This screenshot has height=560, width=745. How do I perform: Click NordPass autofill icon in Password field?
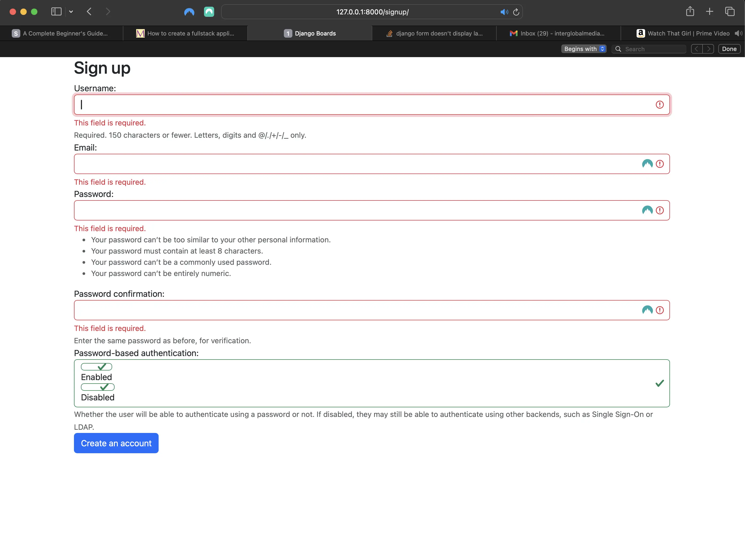647,210
